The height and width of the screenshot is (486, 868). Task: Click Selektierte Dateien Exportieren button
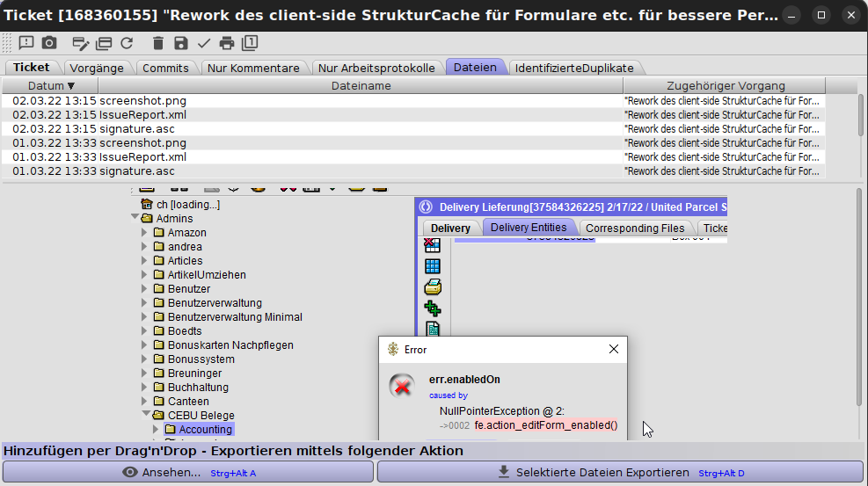pos(620,473)
